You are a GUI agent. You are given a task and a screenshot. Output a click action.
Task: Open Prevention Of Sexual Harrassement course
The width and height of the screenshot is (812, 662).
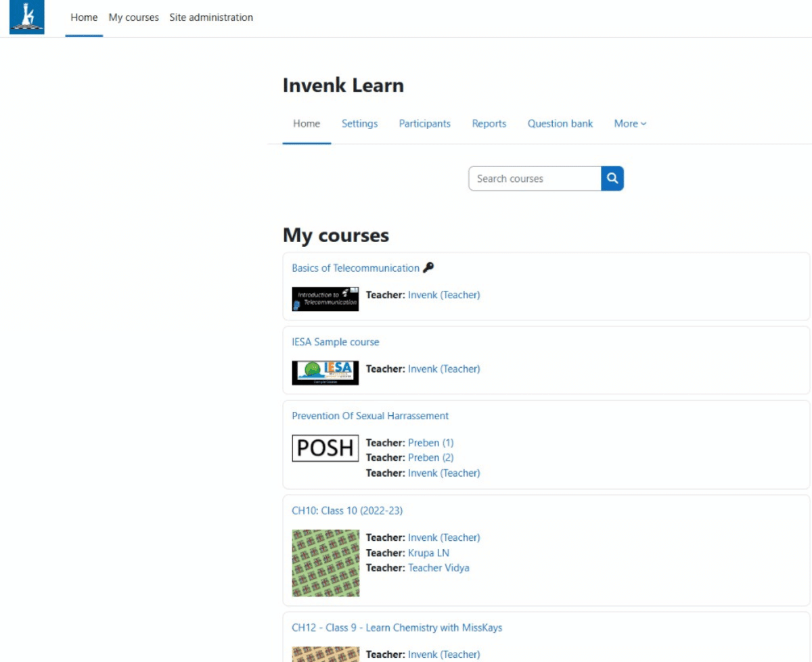click(370, 416)
